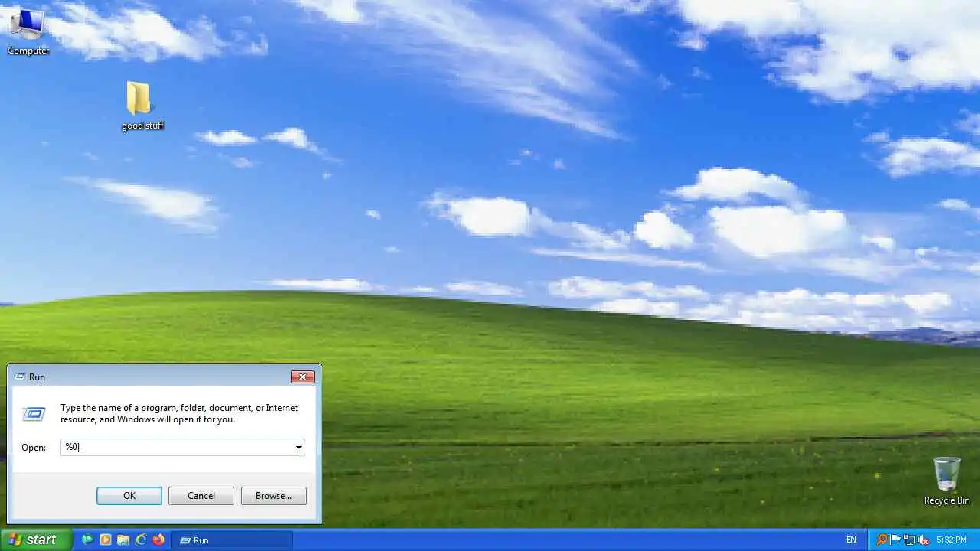Click the 5:32 PM clock
Screen dimensions: 980x551
coord(952,540)
